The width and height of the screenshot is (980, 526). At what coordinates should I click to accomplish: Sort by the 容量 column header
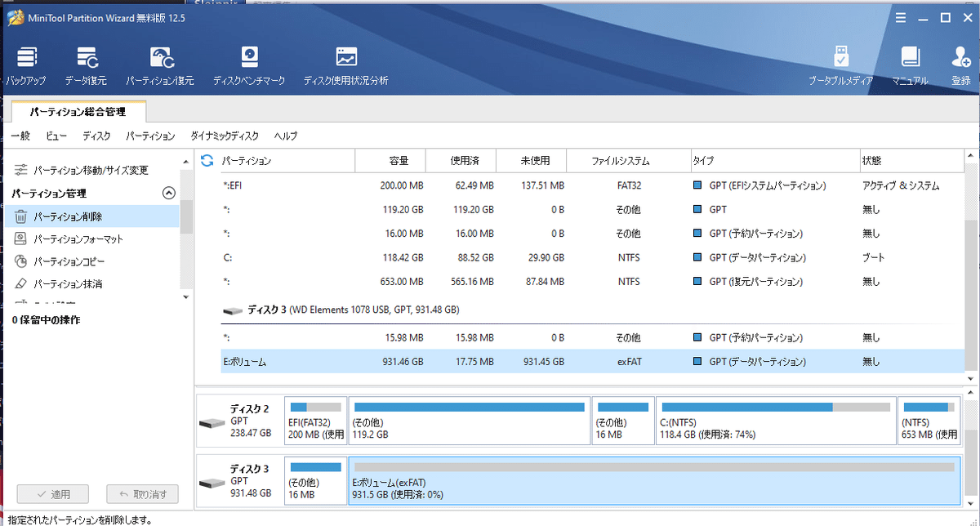[x=391, y=161]
